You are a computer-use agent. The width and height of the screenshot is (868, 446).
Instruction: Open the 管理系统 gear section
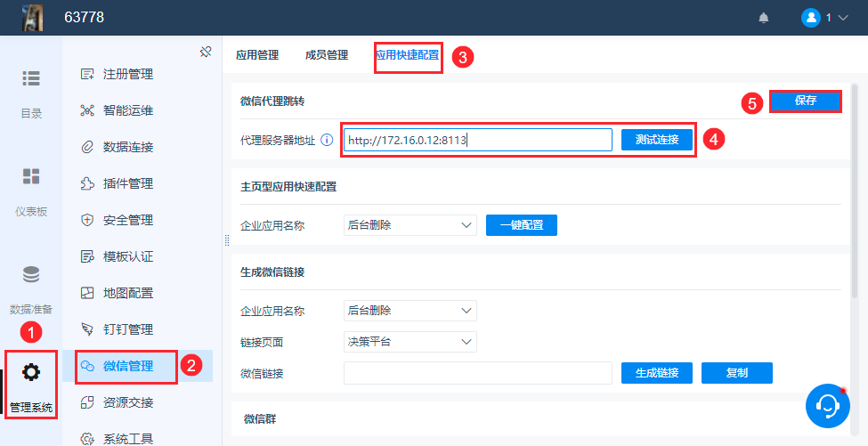click(31, 385)
